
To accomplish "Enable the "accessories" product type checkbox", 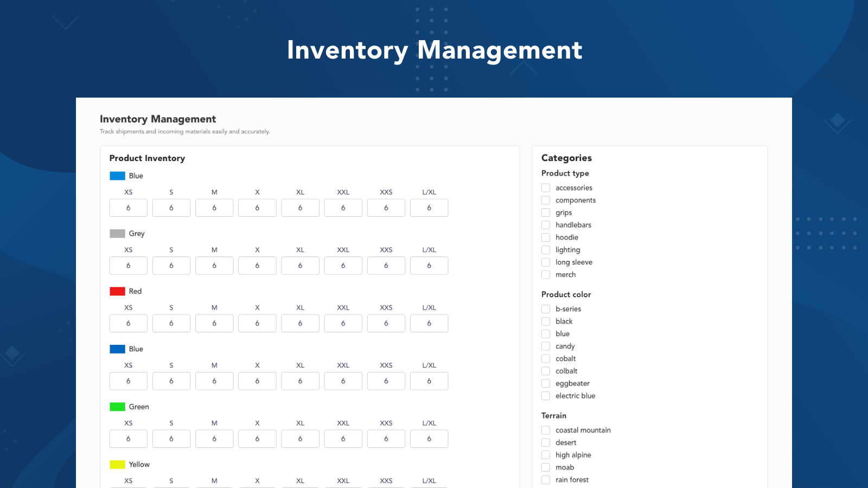I will pyautogui.click(x=545, y=188).
